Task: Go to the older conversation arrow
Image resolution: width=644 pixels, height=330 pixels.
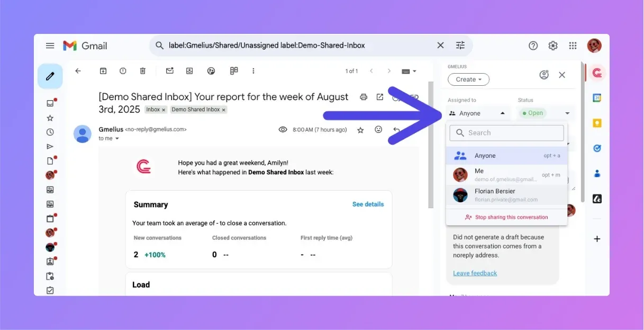Action: (x=389, y=71)
